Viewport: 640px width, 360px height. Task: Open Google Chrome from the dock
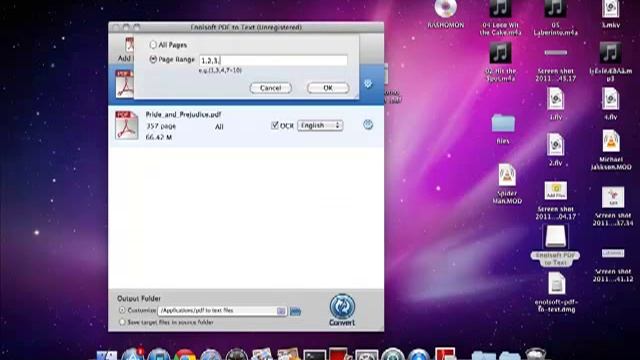(185, 354)
